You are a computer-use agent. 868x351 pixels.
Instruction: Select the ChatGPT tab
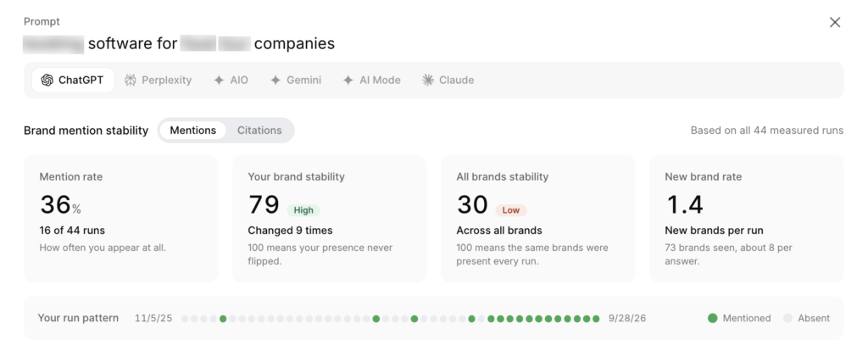(73, 81)
